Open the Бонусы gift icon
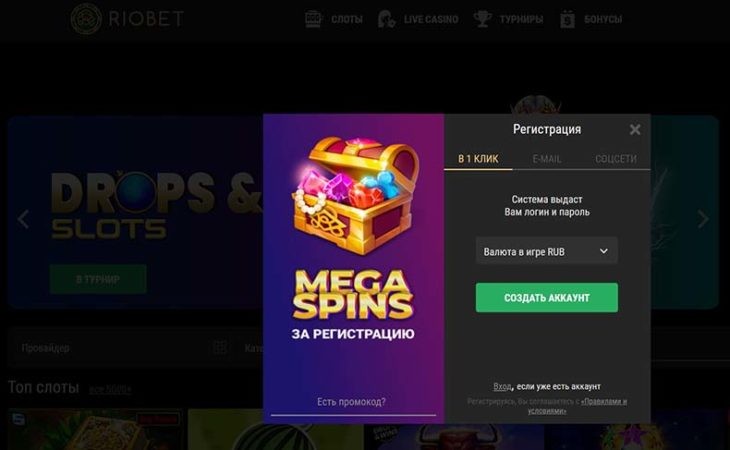Viewport: 730px width, 450px height. point(567,19)
